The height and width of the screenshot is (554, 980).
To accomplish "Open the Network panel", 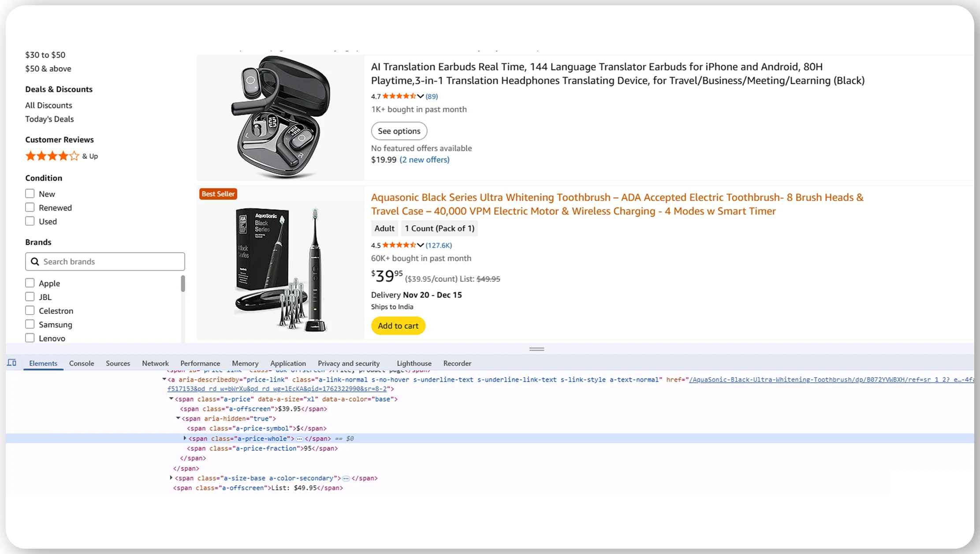I will 155,363.
